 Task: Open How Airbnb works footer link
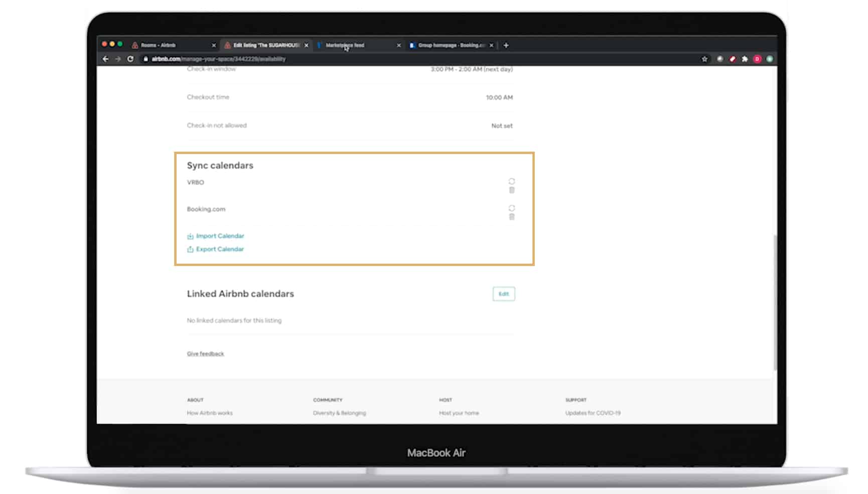(x=210, y=413)
